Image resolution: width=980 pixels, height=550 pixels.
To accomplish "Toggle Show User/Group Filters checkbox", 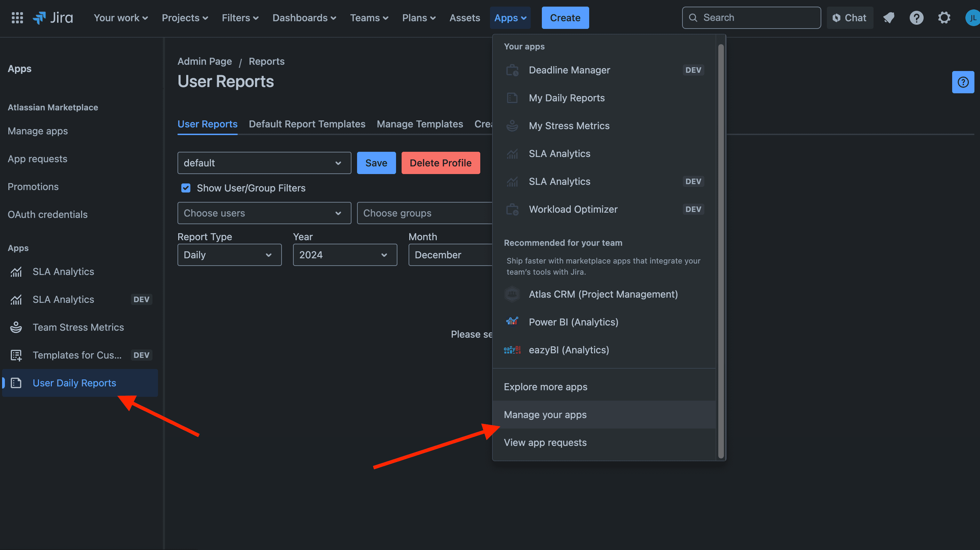I will click(x=185, y=188).
